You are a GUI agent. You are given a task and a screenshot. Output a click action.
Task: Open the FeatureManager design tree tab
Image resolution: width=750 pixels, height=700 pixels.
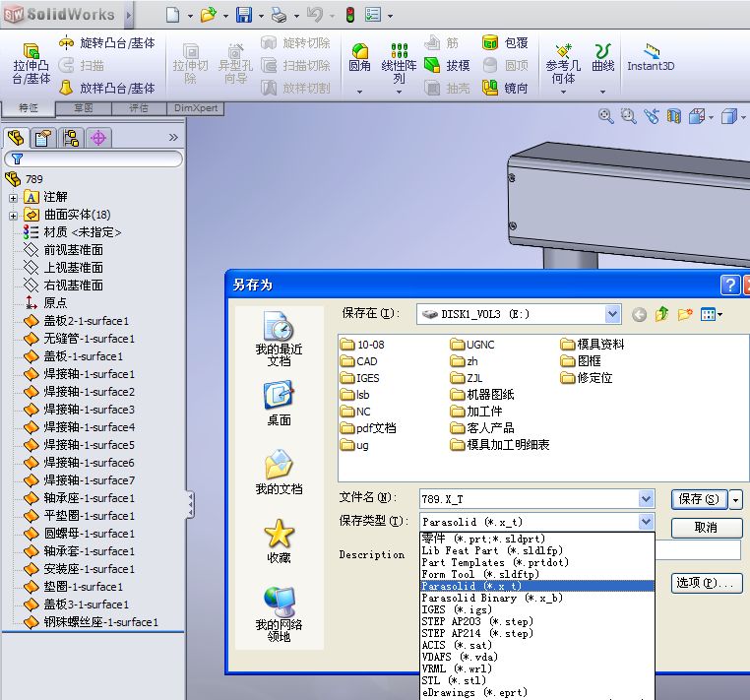(17, 138)
